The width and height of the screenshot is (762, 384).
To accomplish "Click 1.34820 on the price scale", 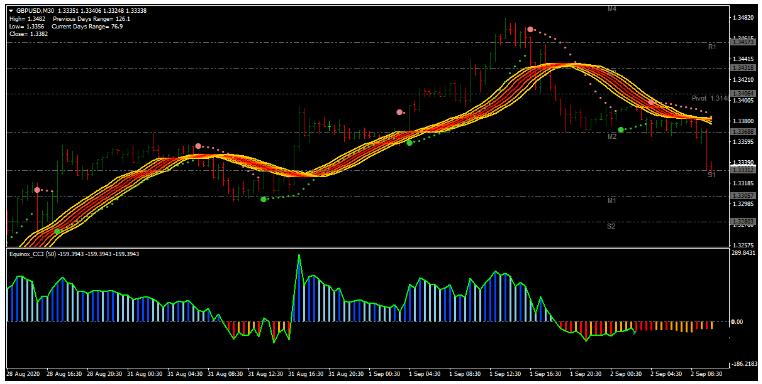I will click(x=744, y=18).
